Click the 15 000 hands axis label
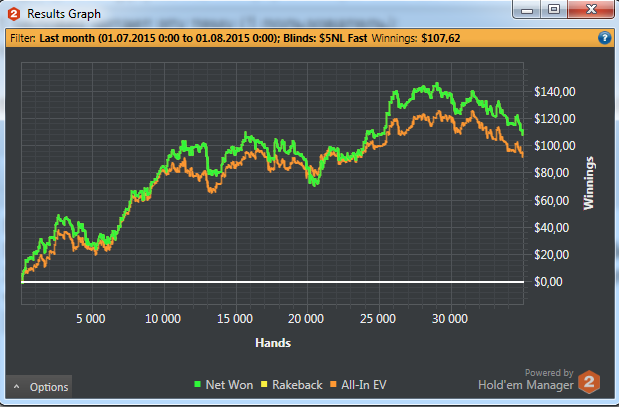 pos(235,319)
